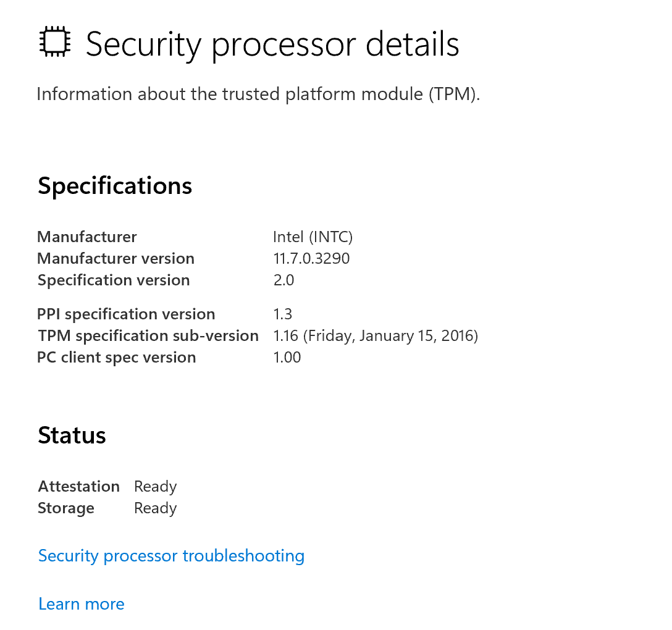The image size is (672, 630).
Task: Click the TPM information description text
Action: point(258,94)
